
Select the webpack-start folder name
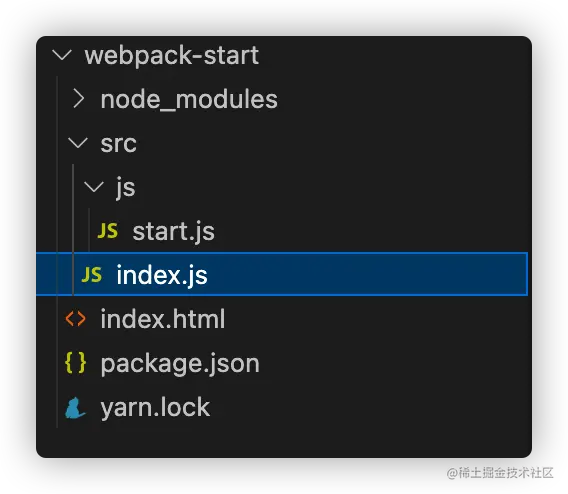coord(172,55)
